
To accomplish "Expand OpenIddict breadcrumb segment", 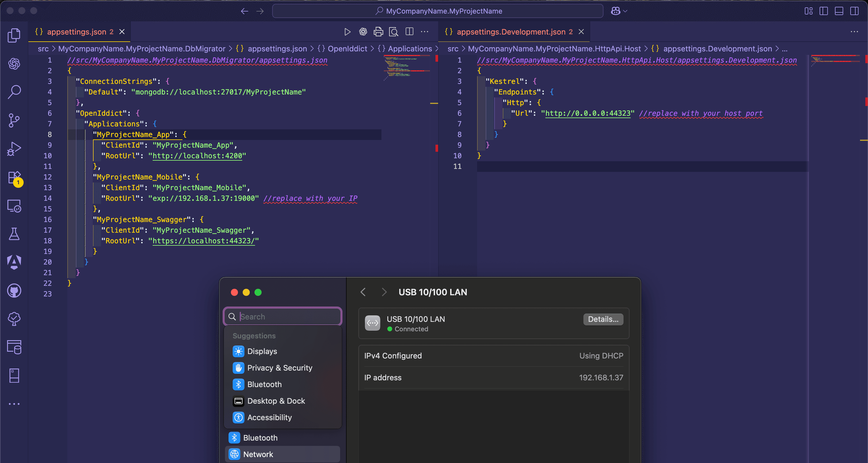I will 347,48.
